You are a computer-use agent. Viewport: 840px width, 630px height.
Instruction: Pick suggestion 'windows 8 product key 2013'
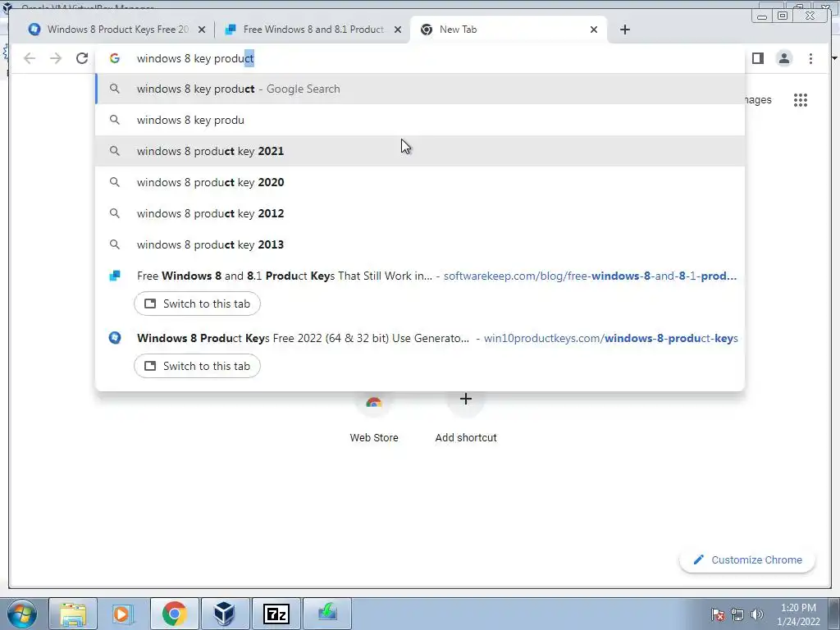420,244
